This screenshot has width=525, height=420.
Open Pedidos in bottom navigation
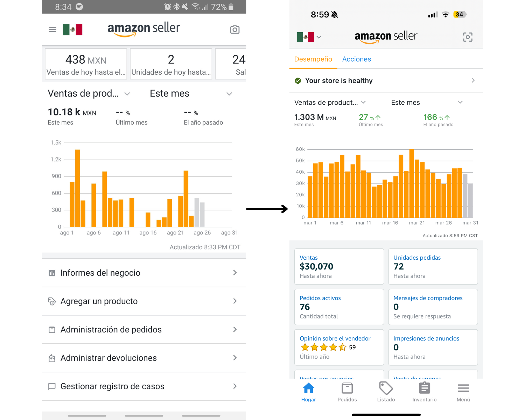click(x=347, y=392)
